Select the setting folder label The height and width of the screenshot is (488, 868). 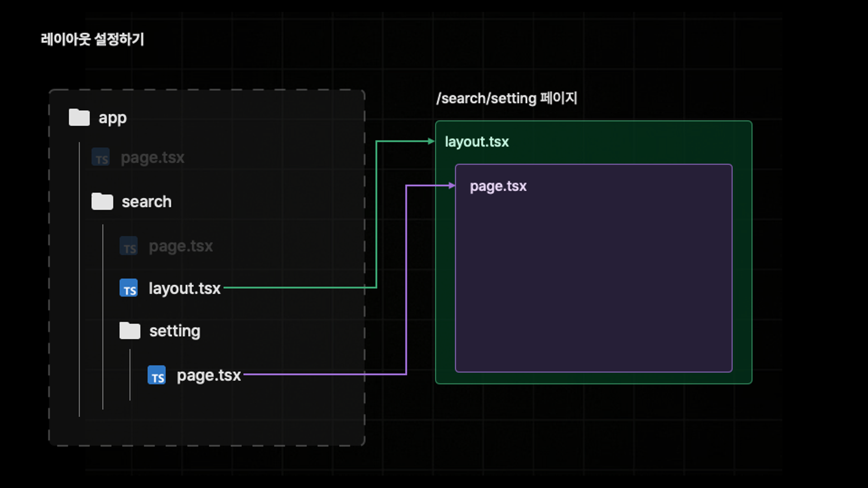[174, 331]
